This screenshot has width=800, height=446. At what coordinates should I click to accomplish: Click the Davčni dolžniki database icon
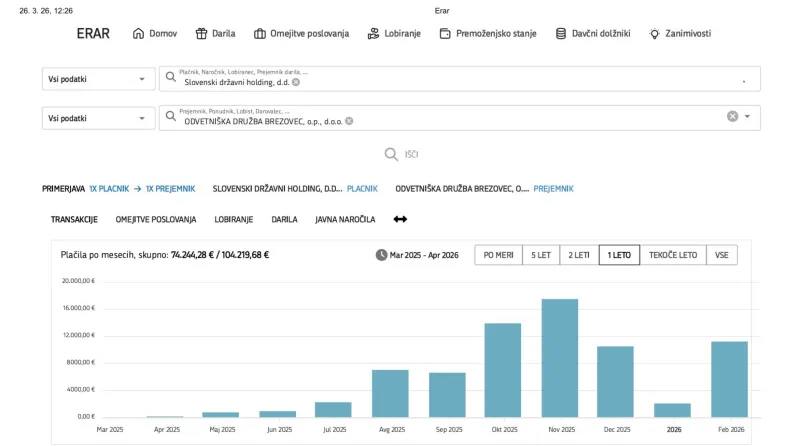561,33
